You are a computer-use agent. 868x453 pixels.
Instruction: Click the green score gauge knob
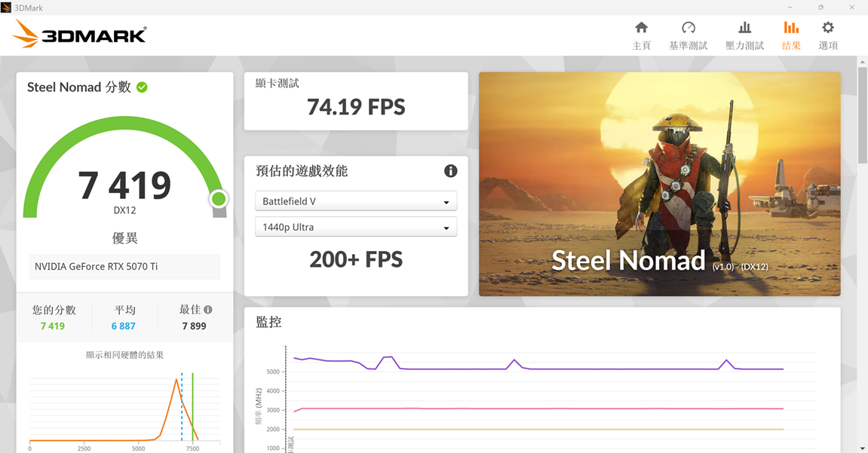219,198
